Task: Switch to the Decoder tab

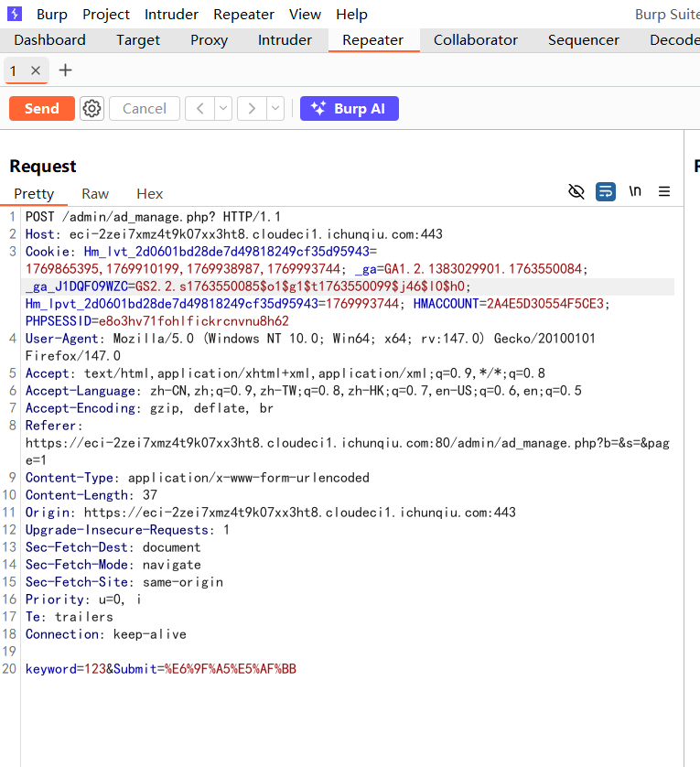Action: pyautogui.click(x=674, y=40)
